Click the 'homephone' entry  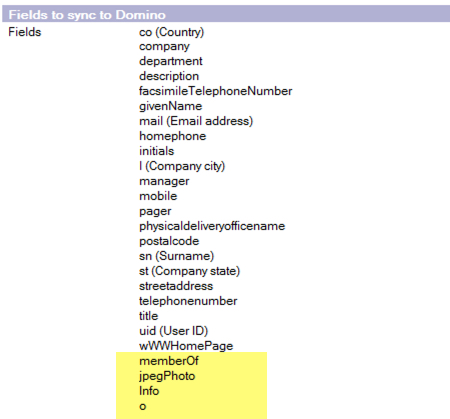click(x=172, y=136)
